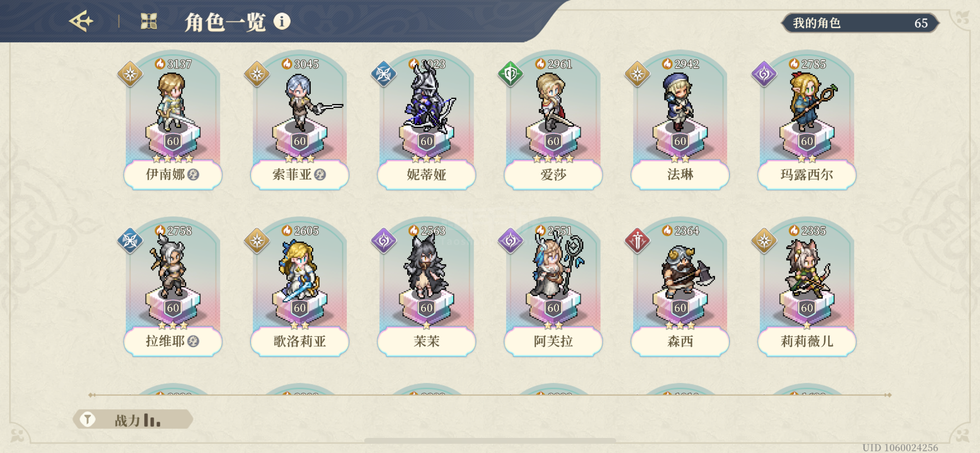980x453 pixels.
Task: Click the red class badge on 森西
Action: (x=637, y=240)
